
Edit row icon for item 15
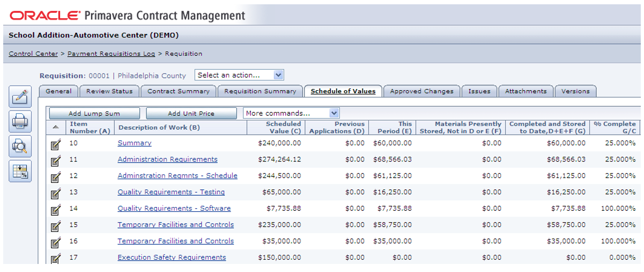pos(56,225)
